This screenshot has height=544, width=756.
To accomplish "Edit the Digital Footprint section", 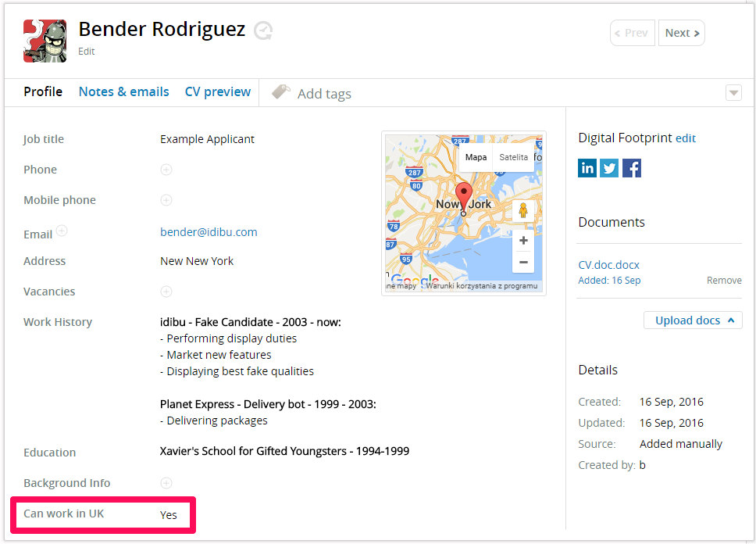I will click(686, 138).
